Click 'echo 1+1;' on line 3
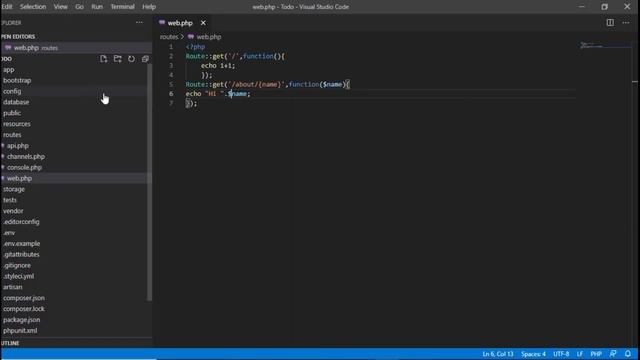 click(218, 66)
